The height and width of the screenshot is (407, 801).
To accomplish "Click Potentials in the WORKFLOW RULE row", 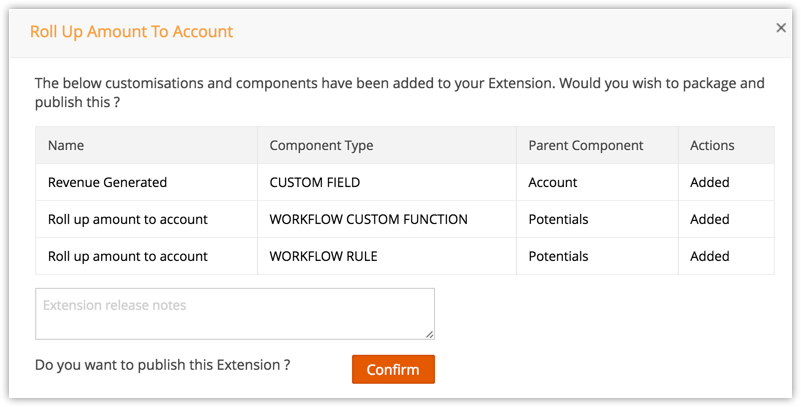I will (x=558, y=256).
